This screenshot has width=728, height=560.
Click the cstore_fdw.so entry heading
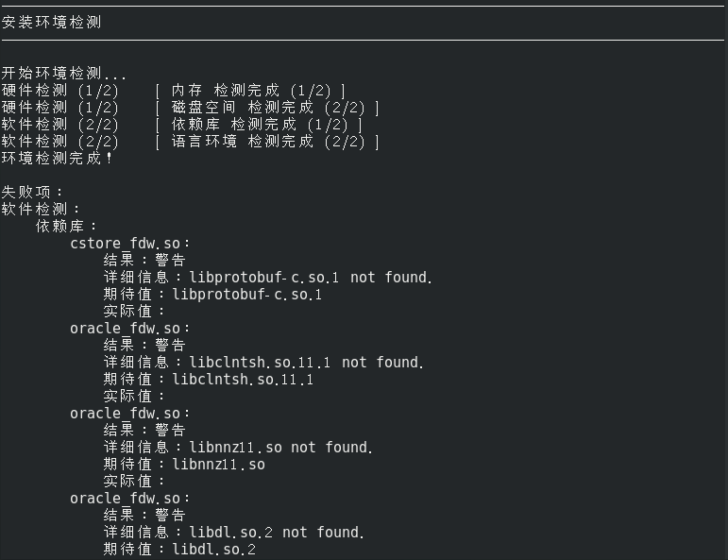point(129,244)
